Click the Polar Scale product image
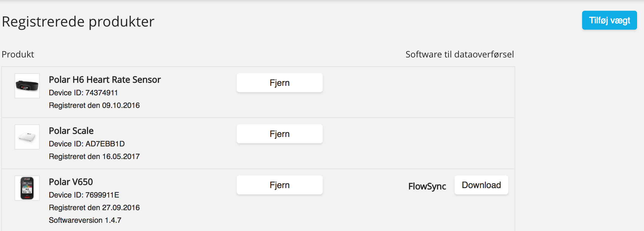This screenshot has width=644, height=231. point(27,137)
